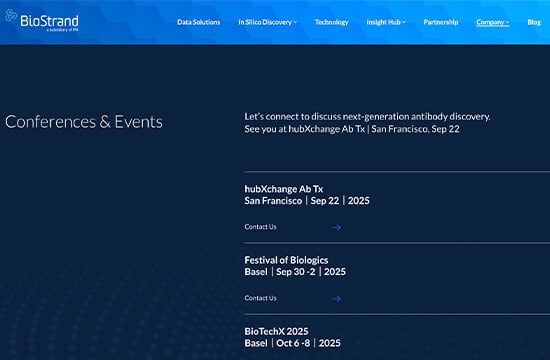The height and width of the screenshot is (360, 550).
Task: Click the Conferences & Events heading
Action: click(84, 122)
